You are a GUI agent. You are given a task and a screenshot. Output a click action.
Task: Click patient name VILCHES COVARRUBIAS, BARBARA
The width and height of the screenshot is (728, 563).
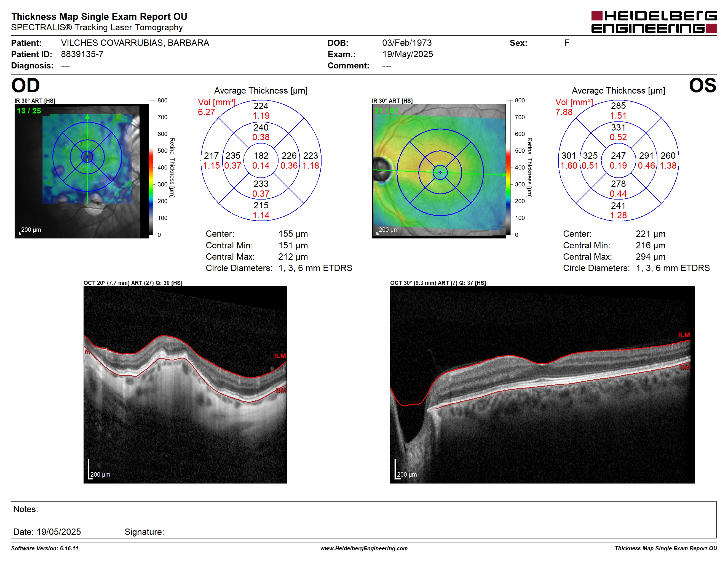click(x=135, y=43)
